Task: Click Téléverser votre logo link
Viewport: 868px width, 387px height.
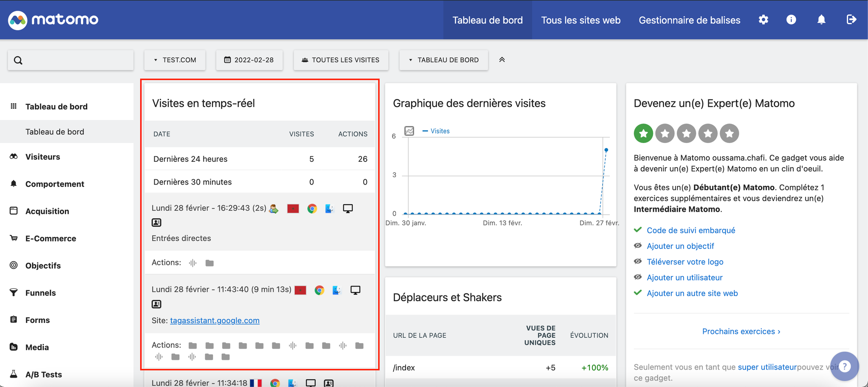Action: tap(685, 261)
